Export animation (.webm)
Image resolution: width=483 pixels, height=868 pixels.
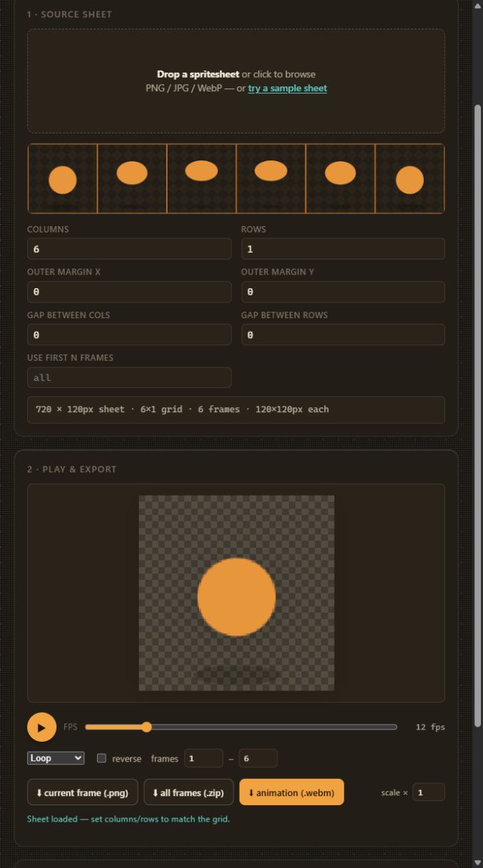pyautogui.click(x=291, y=792)
